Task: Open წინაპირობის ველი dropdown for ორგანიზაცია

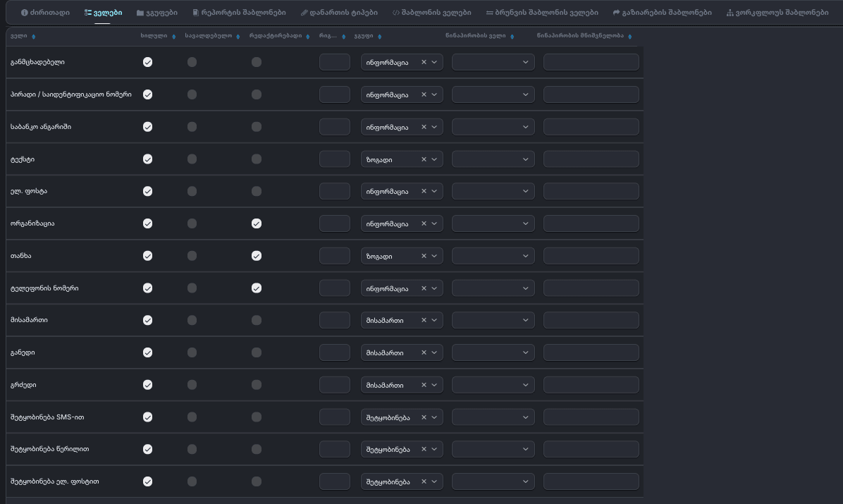Action: click(493, 223)
